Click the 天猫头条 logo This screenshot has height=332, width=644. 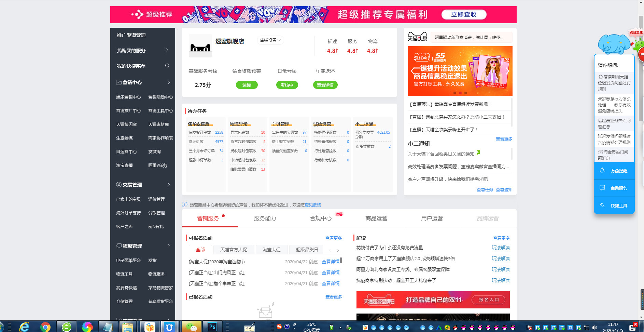click(x=418, y=37)
